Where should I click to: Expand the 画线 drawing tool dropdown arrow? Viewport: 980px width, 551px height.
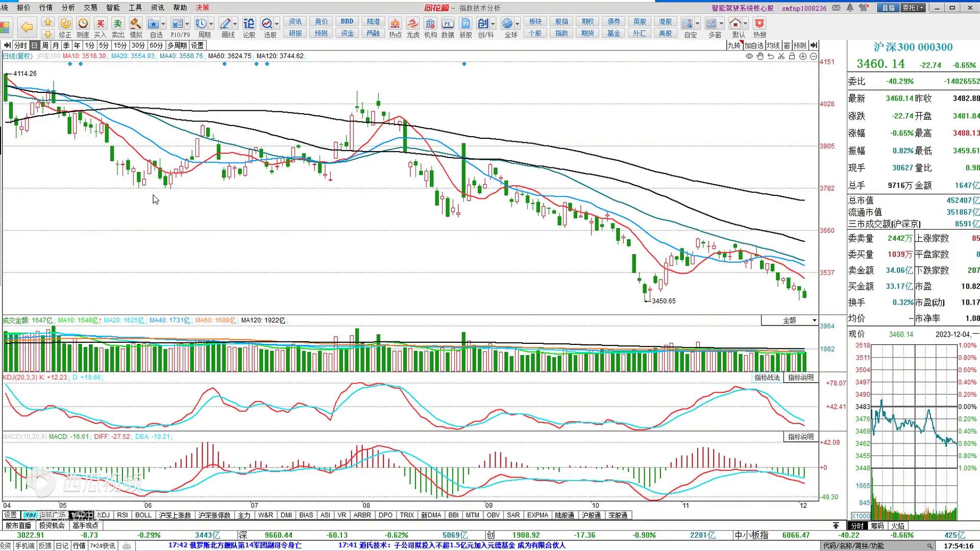coord(235,24)
